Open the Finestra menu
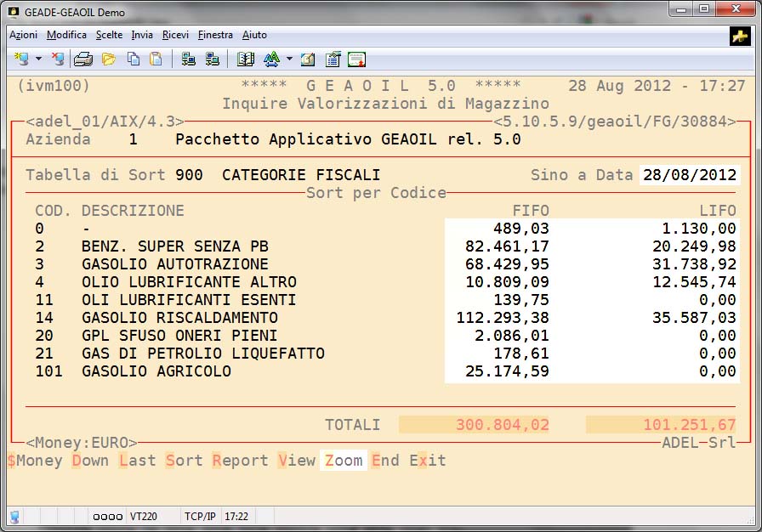 pyautogui.click(x=215, y=35)
